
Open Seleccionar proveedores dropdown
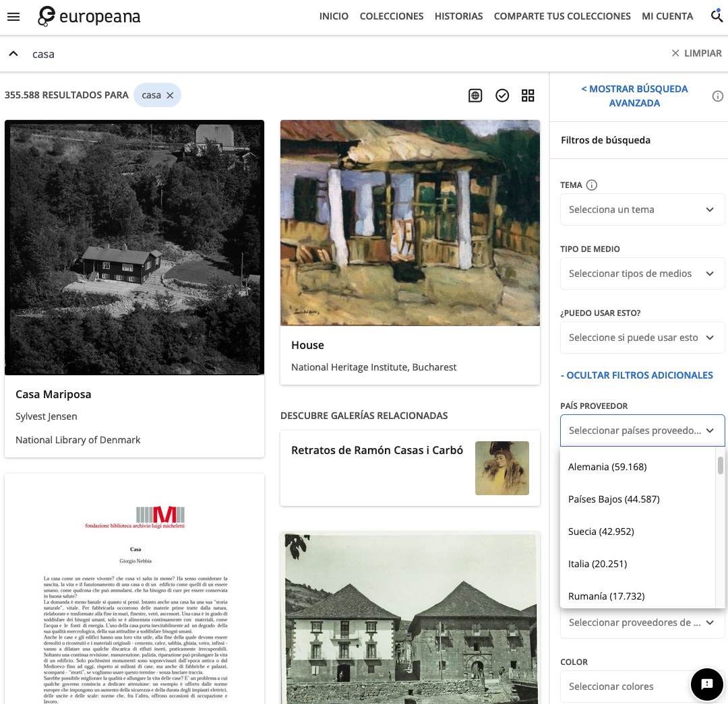[x=642, y=622]
